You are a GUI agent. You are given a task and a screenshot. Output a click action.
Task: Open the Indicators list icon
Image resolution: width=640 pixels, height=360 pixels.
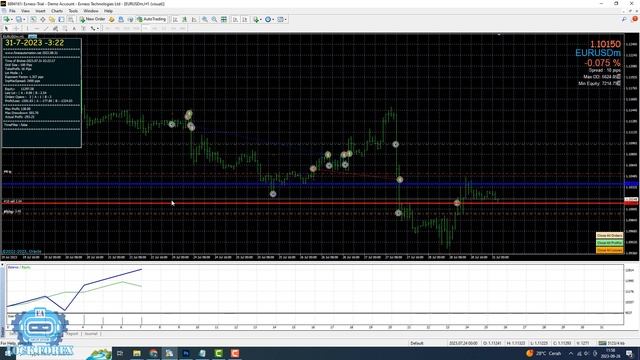click(256, 19)
